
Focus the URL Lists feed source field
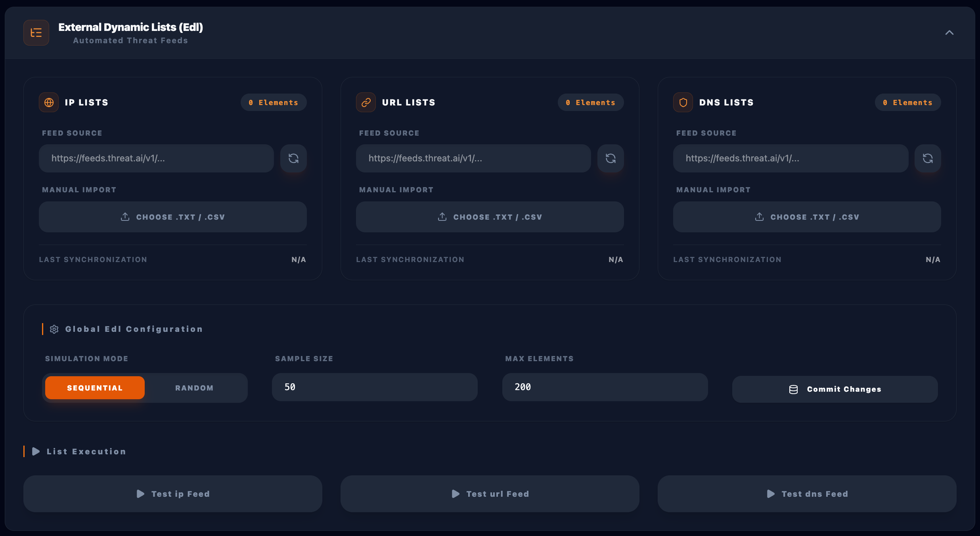pos(473,158)
